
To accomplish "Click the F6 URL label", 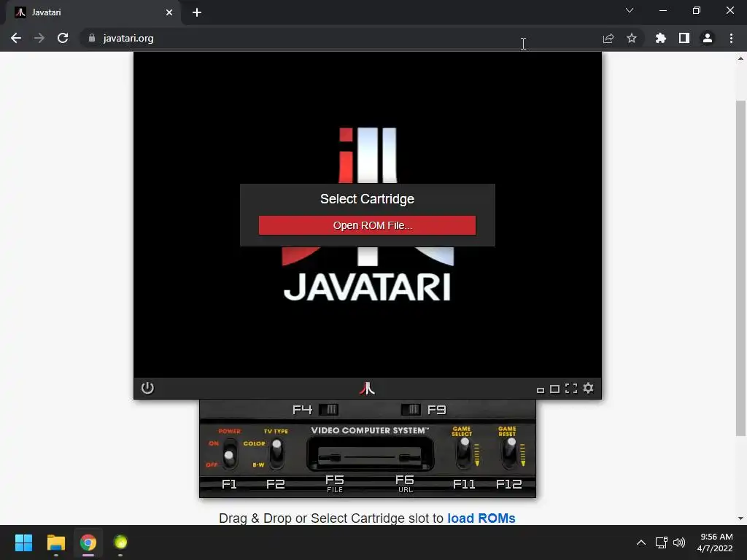I will tap(405, 483).
